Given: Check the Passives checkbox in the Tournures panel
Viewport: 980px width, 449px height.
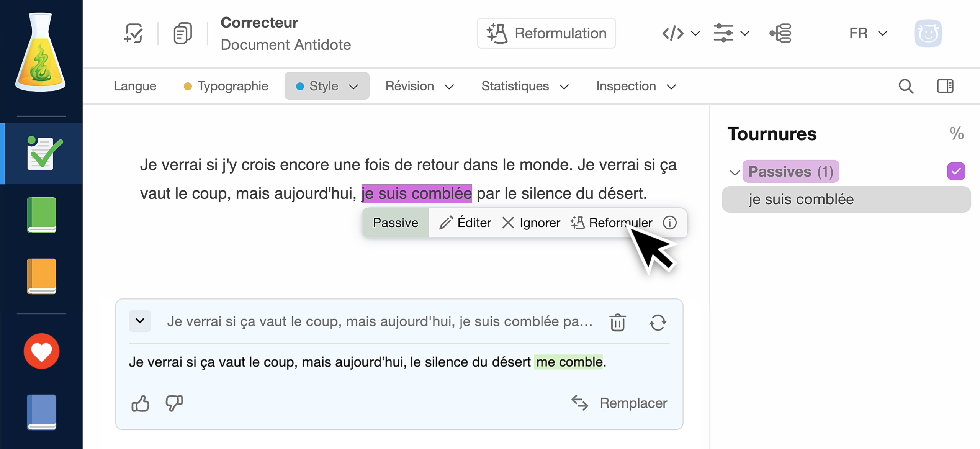Looking at the screenshot, I should pyautogui.click(x=956, y=171).
